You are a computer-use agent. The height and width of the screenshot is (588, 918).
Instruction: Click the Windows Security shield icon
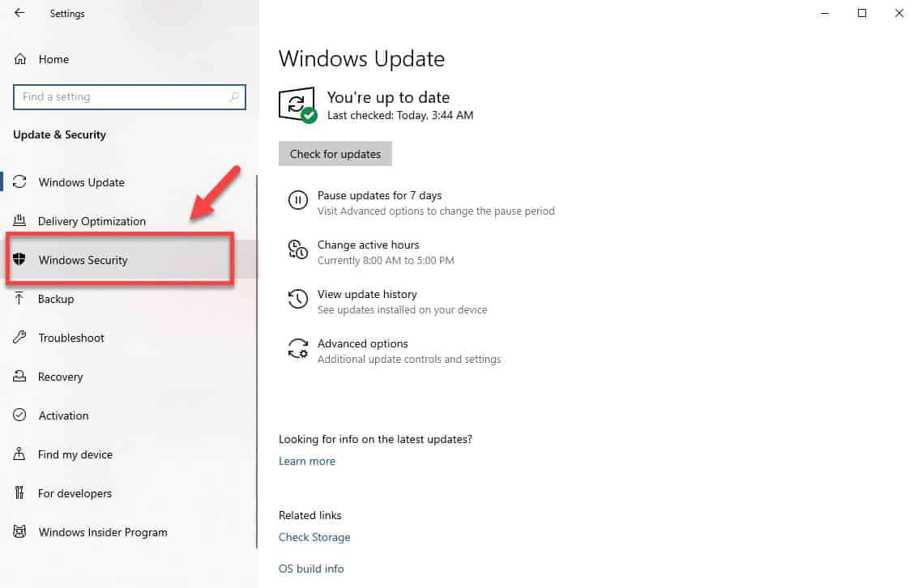point(19,259)
